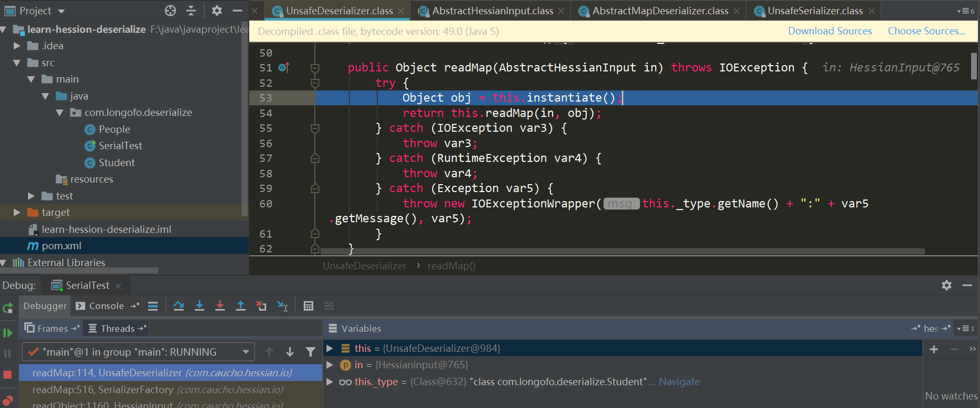Toggle code folding at line 51 readMap
Image resolution: width=980 pixels, height=408 pixels.
[315, 68]
